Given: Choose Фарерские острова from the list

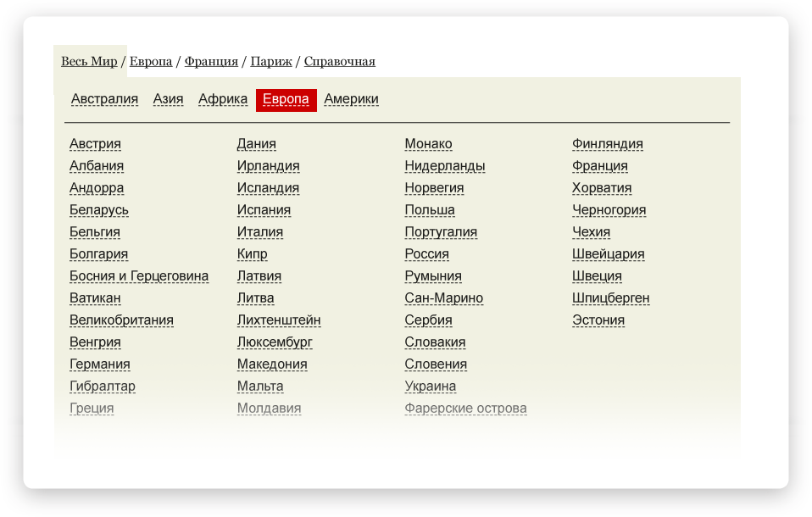Looking at the screenshot, I should (465, 409).
